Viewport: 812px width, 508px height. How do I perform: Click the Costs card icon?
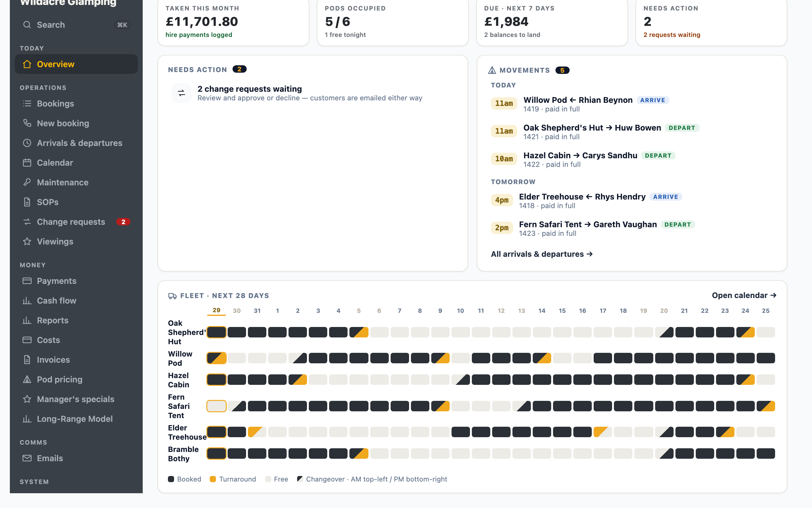point(27,340)
